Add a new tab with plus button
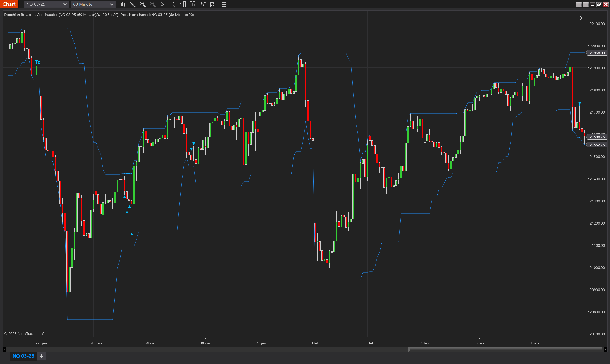 (41, 356)
